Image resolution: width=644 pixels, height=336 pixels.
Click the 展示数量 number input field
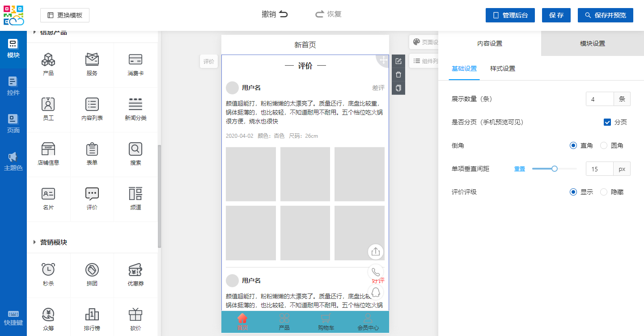point(599,99)
